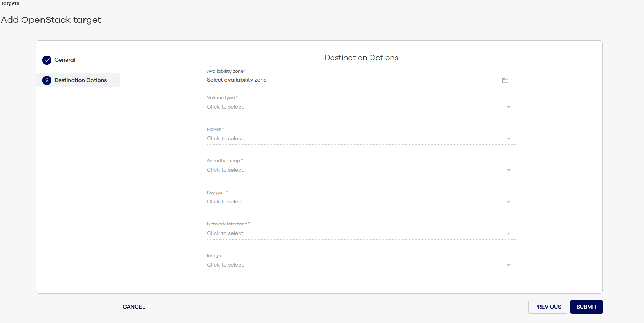Open the Flavor selection field
Image resolution: width=644 pixels, height=323 pixels.
pyautogui.click(x=354, y=139)
